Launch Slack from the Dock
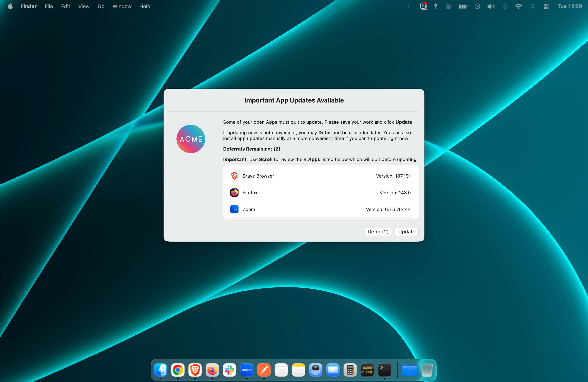588x382 pixels. [229, 370]
